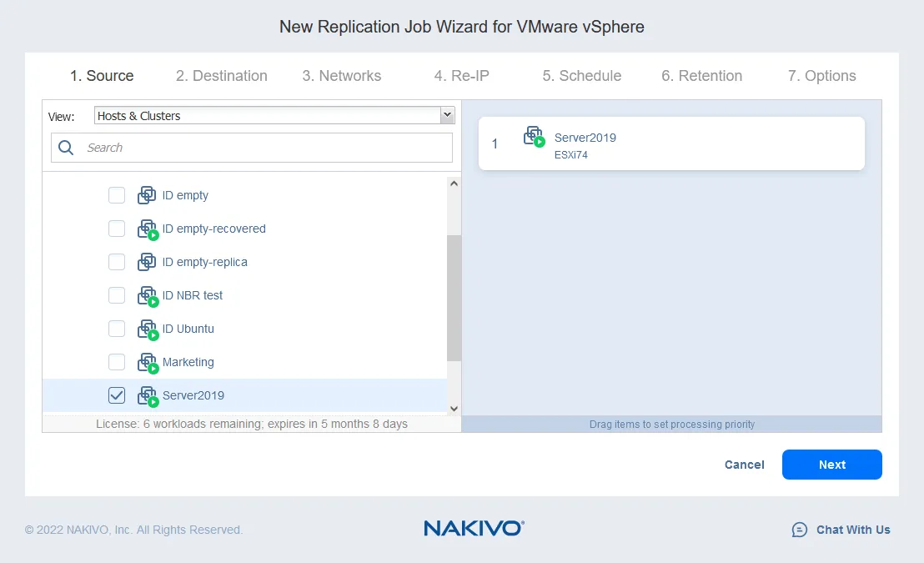Click inside the Search field
924x563 pixels.
tap(250, 147)
